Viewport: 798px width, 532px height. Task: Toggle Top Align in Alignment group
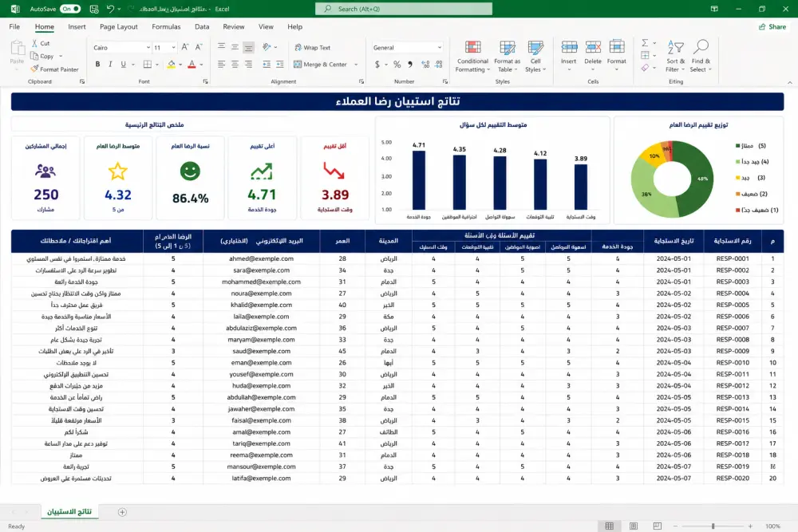point(221,47)
